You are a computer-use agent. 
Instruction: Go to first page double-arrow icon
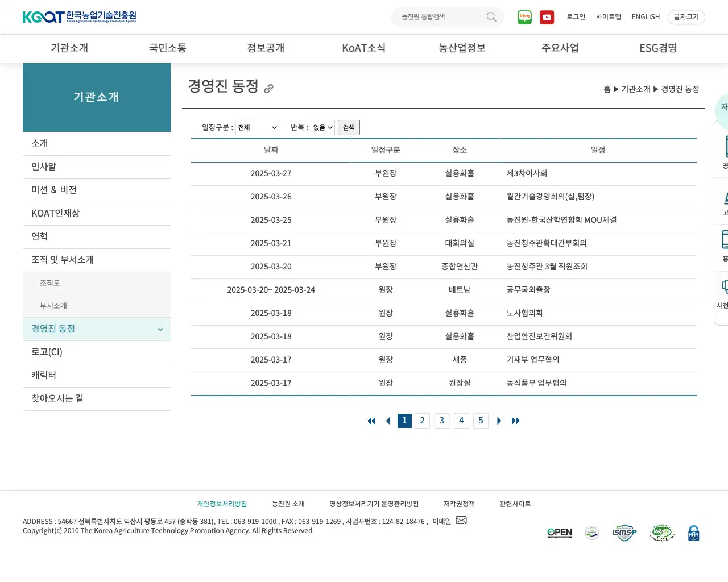(371, 421)
